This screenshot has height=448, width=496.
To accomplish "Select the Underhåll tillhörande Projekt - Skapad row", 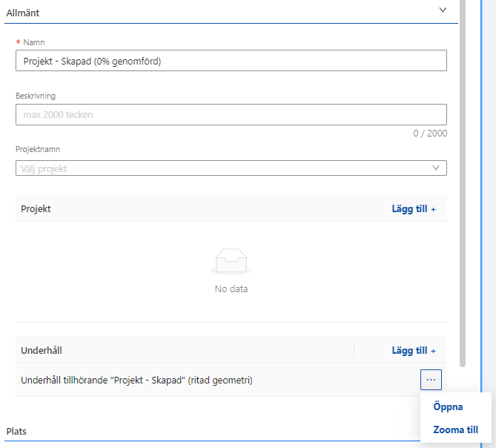I will click(136, 381).
